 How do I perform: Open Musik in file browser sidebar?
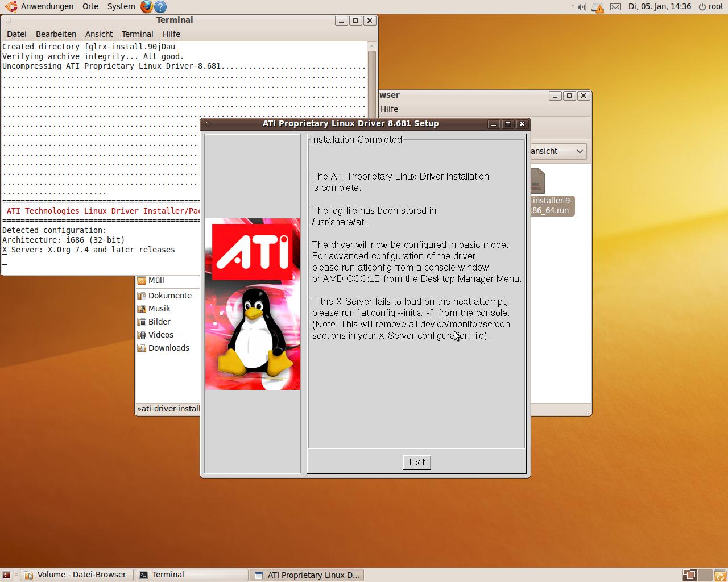coord(154,309)
